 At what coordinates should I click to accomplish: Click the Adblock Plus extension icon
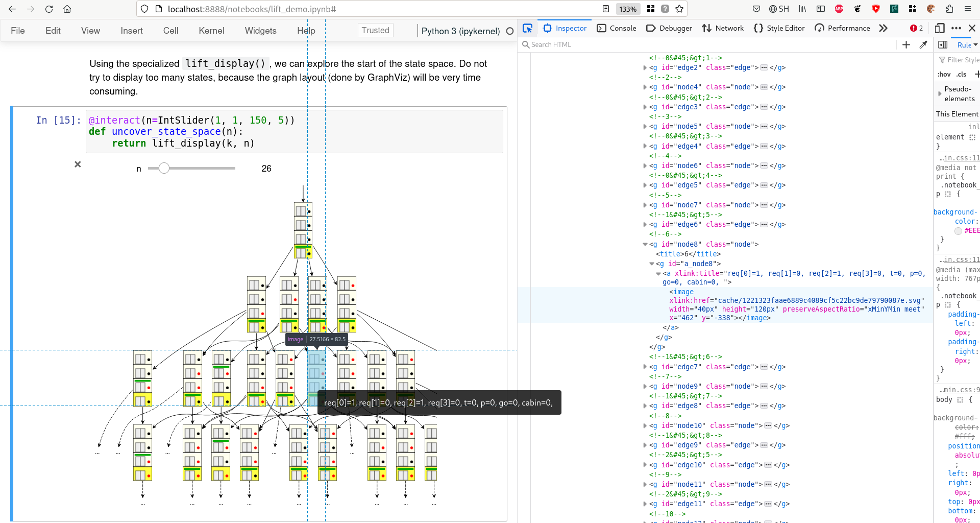point(840,9)
